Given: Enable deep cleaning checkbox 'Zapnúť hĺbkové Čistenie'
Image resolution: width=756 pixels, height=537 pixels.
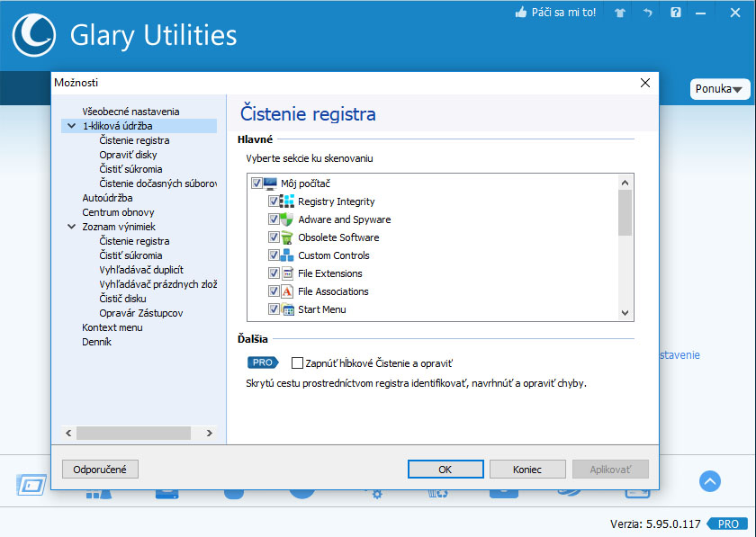Looking at the screenshot, I should 297,363.
